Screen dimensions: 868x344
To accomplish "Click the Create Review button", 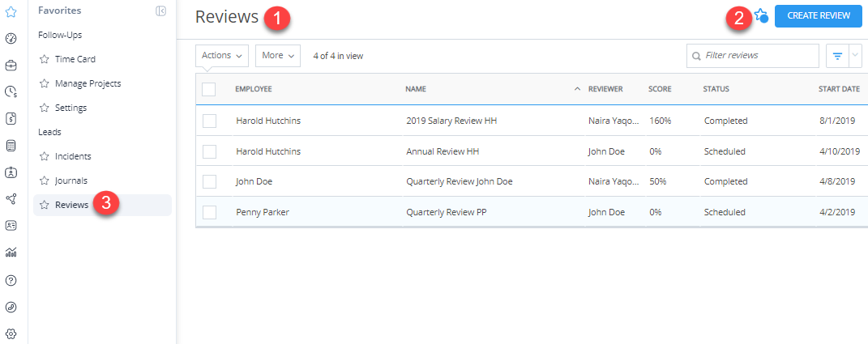I will [819, 16].
